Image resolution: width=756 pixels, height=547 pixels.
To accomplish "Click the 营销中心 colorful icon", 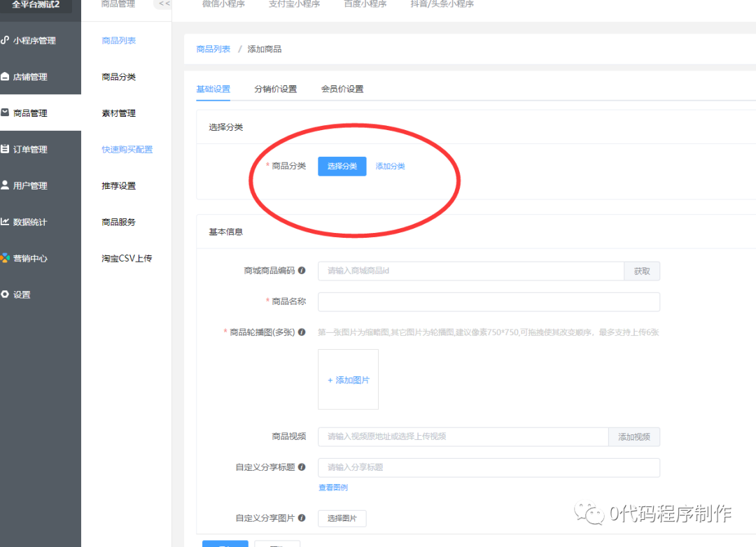I will point(5,258).
